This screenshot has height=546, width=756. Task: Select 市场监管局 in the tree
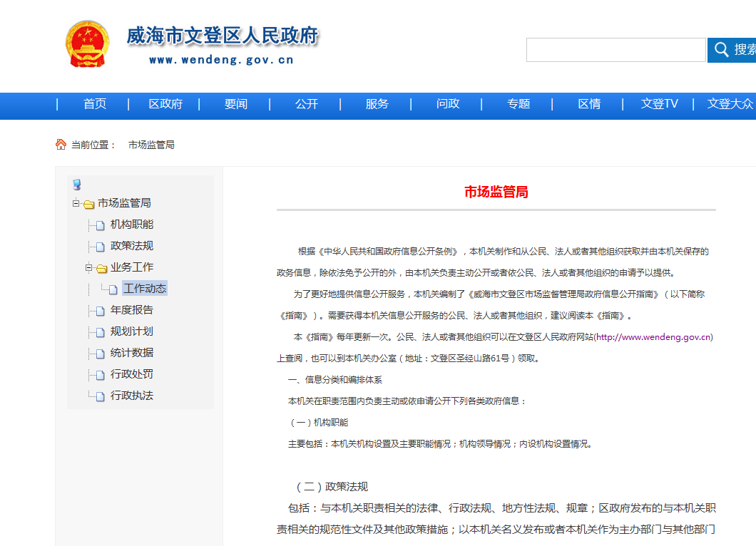tap(124, 203)
